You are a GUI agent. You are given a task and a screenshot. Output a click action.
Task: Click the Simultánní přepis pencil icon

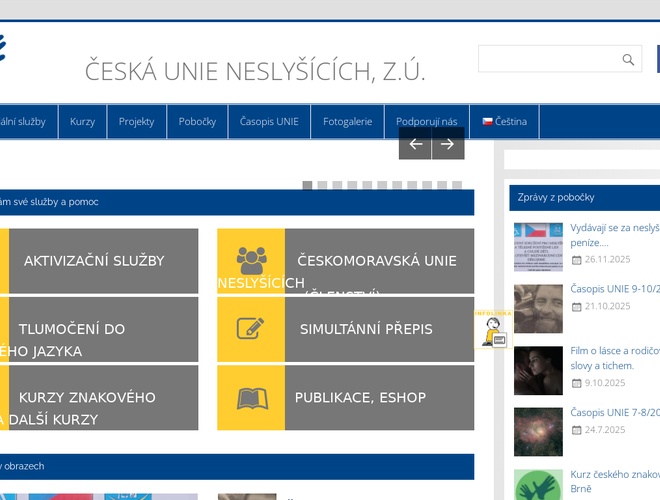click(251, 329)
